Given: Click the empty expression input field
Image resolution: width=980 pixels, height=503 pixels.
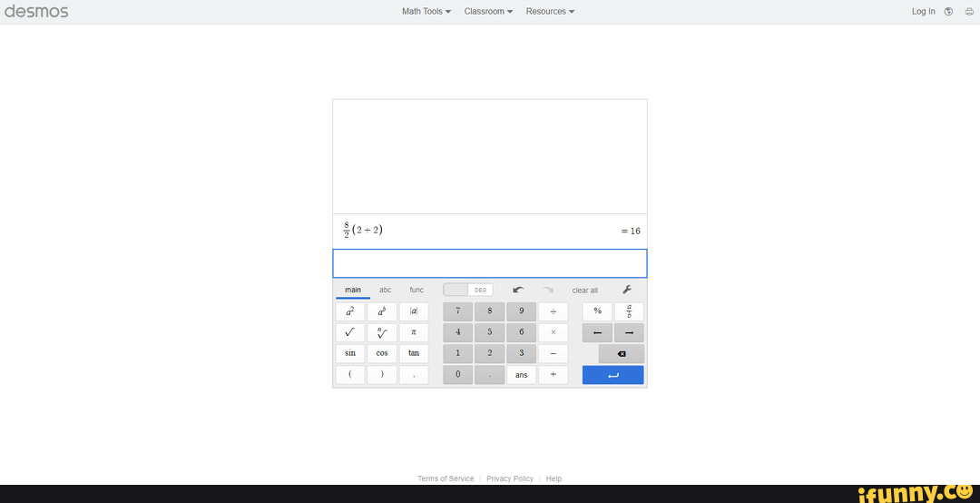Looking at the screenshot, I should (x=489, y=263).
